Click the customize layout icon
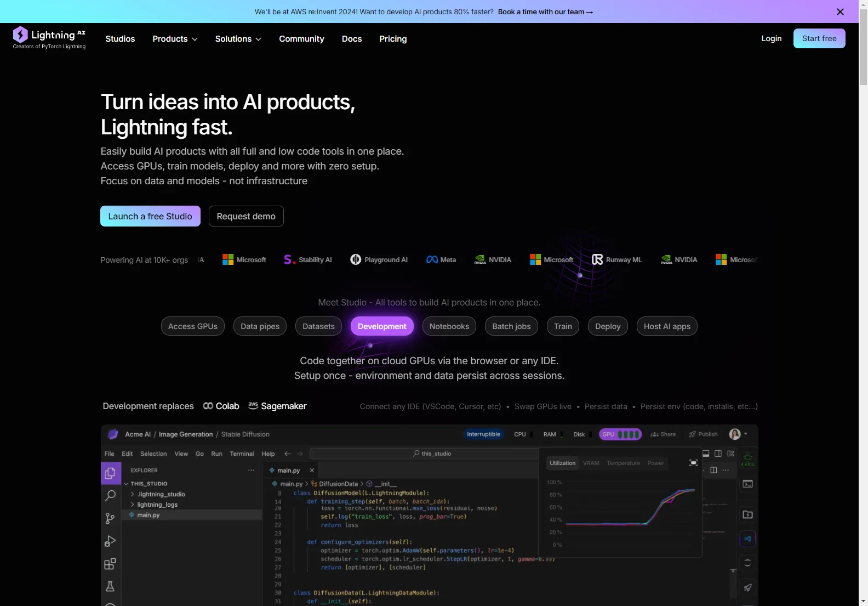868x606 pixels. (x=730, y=454)
